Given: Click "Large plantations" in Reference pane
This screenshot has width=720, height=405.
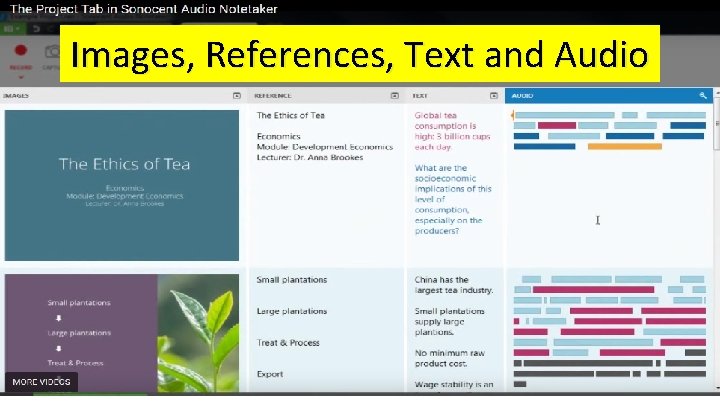Looking at the screenshot, I should point(292,311).
